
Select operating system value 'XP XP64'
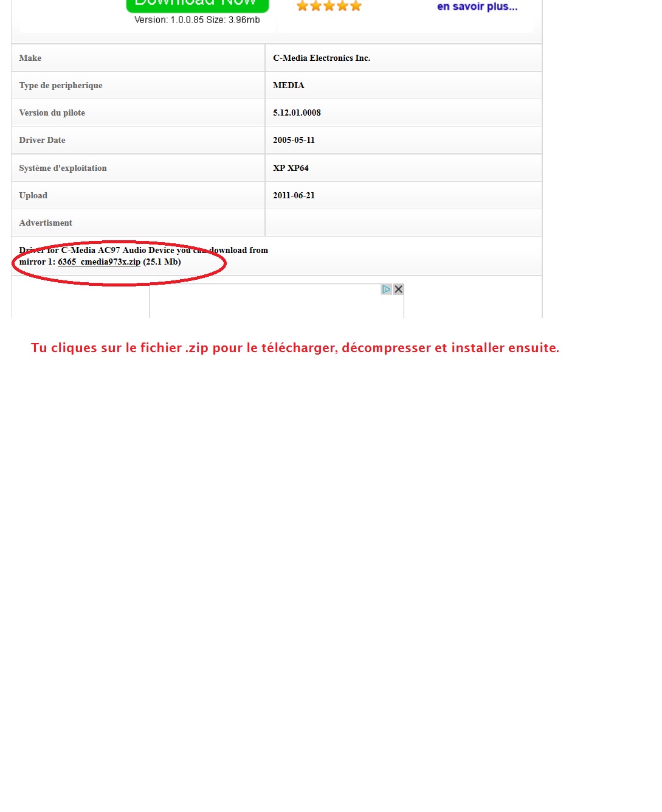click(x=291, y=168)
